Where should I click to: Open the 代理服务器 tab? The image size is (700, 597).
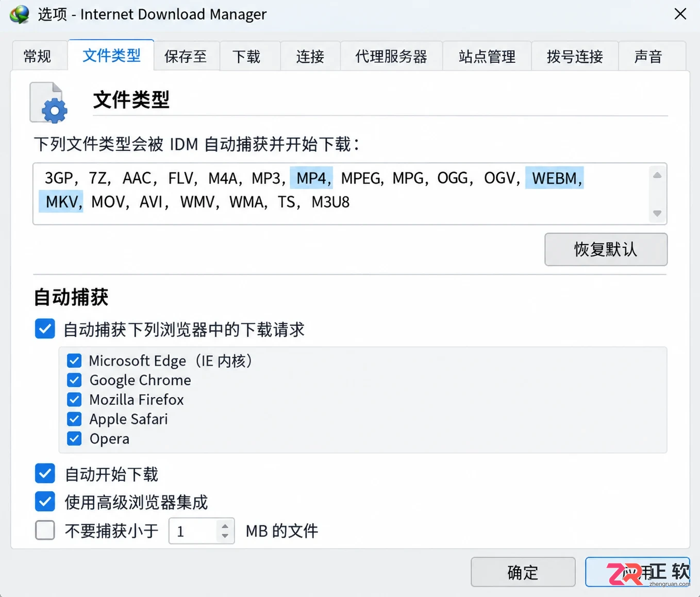391,56
